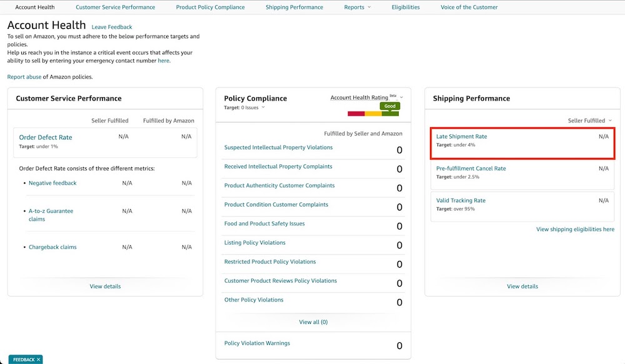625x364 pixels.
Task: Click 'Target: over 95%' text
Action: pyautogui.click(x=455, y=209)
